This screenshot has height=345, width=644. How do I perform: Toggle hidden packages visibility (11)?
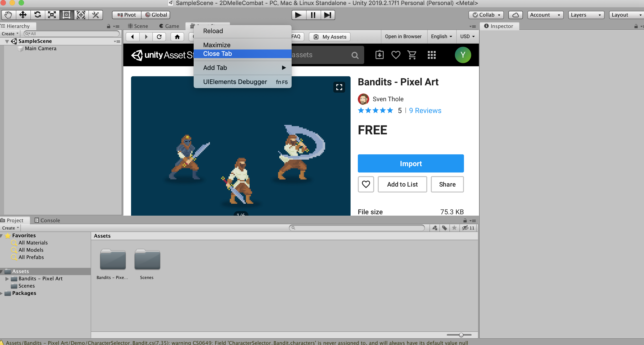coord(468,228)
